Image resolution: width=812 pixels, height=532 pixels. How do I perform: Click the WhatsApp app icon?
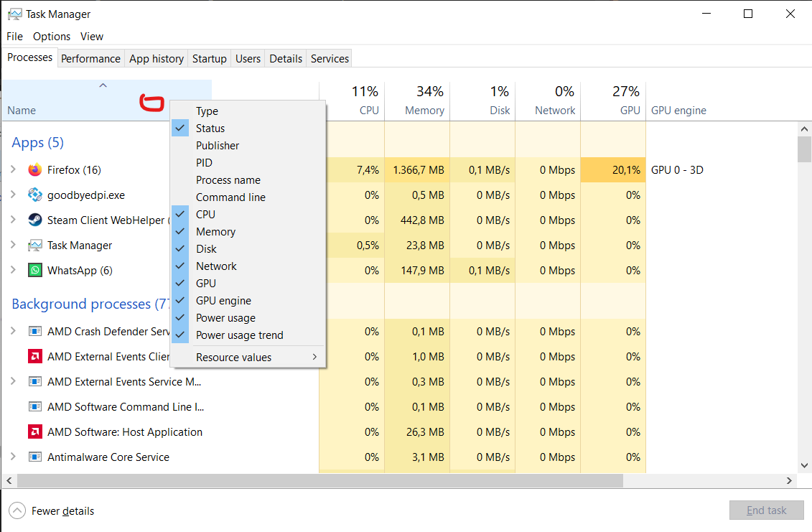(x=35, y=271)
